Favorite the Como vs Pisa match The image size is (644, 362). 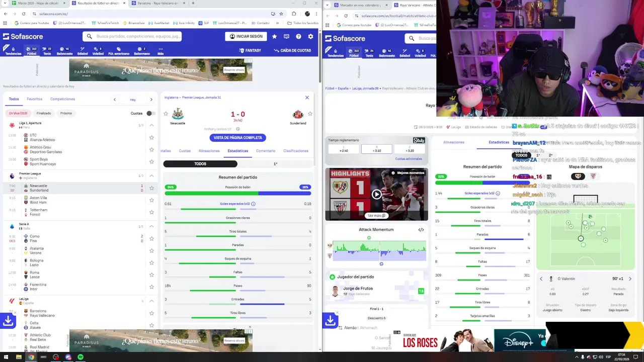tap(151, 238)
